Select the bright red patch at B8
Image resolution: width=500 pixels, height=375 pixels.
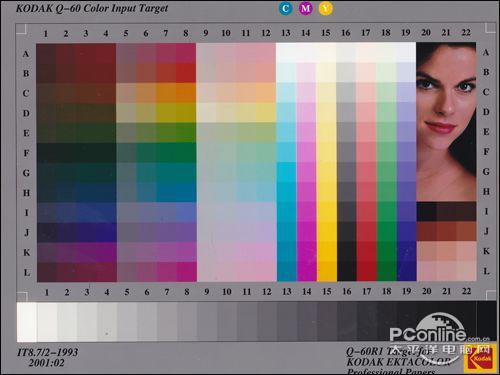(186, 73)
